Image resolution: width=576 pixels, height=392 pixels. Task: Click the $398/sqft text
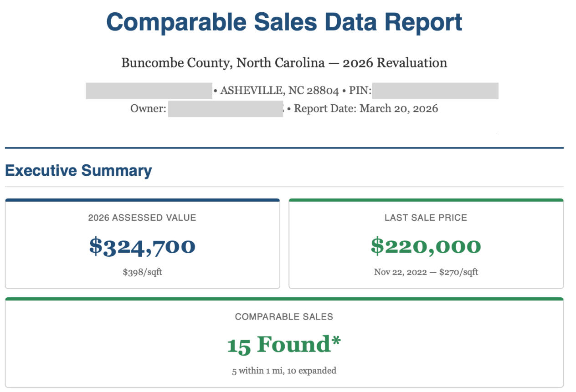click(x=142, y=272)
